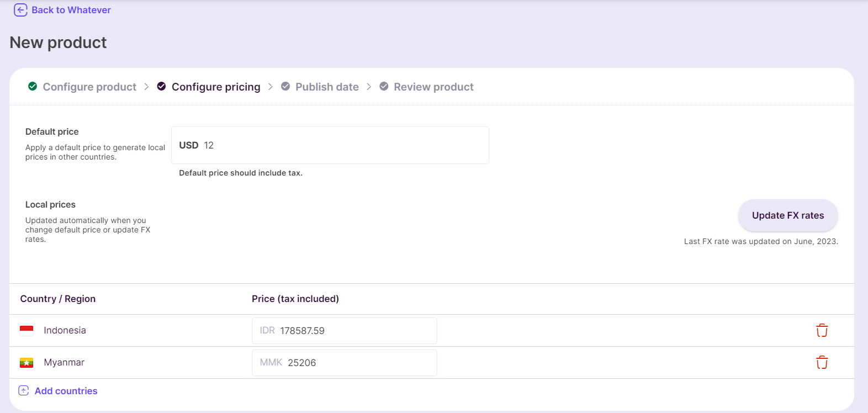
Task: Click the back arrow icon
Action: [x=20, y=10]
